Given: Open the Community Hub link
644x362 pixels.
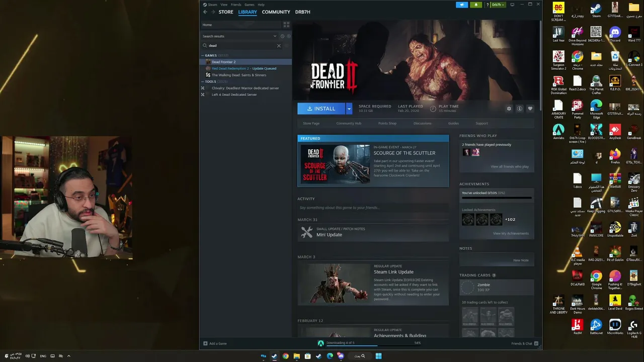Looking at the screenshot, I should point(349,123).
